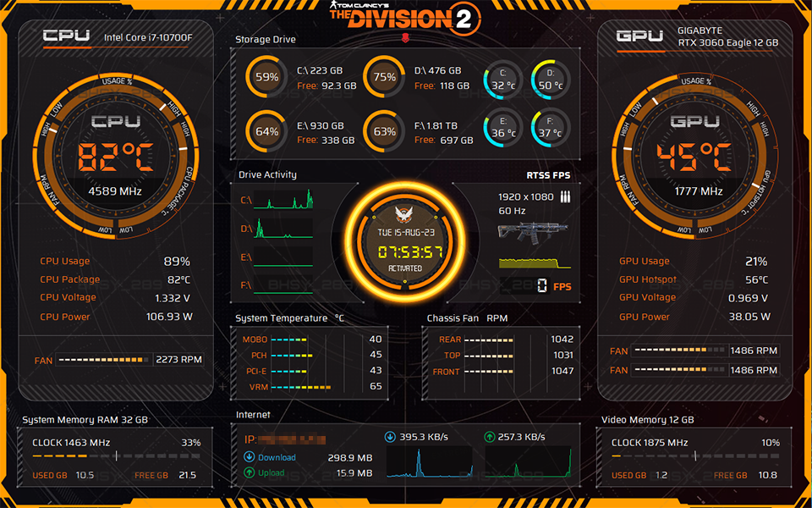Click the second GPU FAN bar

pos(679,370)
